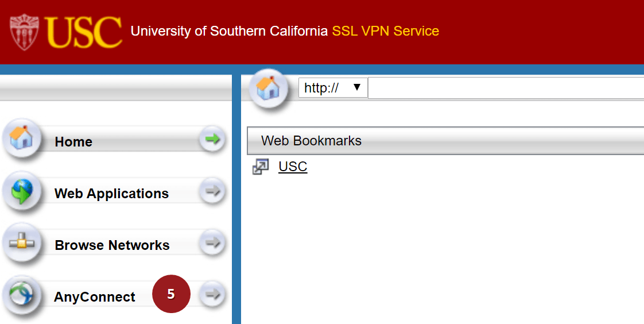The height and width of the screenshot is (324, 644).
Task: Click the USC bookmark shortcut icon
Action: tap(261, 167)
